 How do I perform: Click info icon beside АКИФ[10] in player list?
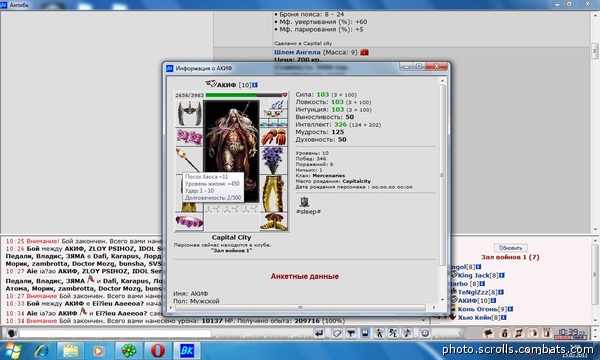pos(494,301)
